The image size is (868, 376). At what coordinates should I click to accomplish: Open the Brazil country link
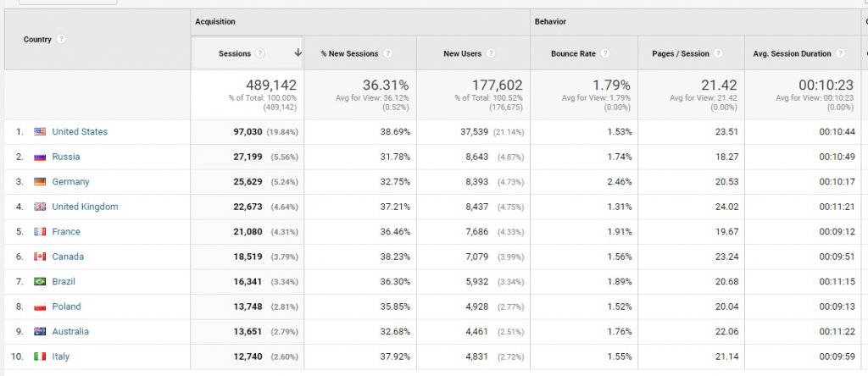coord(65,282)
